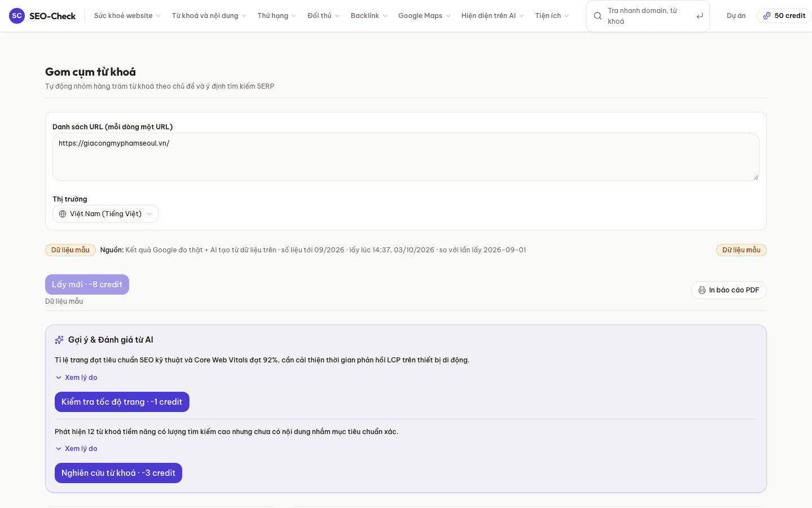Click the SC logo icon
The image size is (812, 508).
pyautogui.click(x=17, y=16)
